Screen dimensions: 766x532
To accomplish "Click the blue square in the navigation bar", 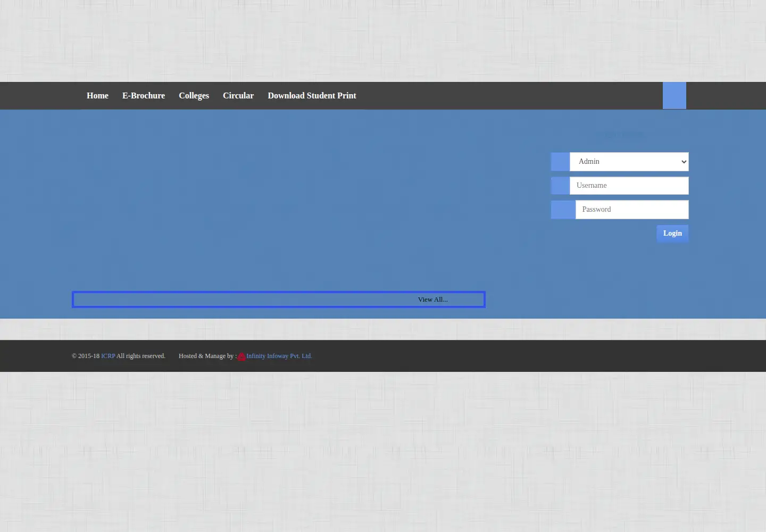I will point(675,96).
